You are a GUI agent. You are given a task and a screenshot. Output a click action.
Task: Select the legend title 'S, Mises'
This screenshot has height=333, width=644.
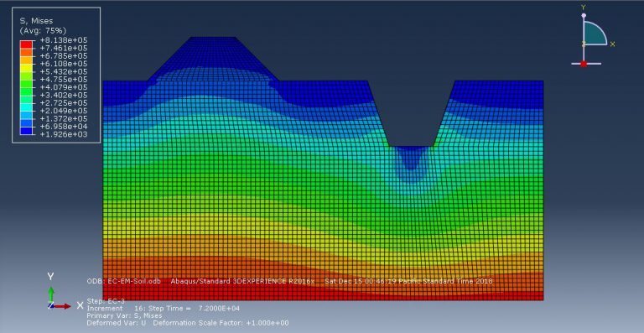tap(37, 20)
